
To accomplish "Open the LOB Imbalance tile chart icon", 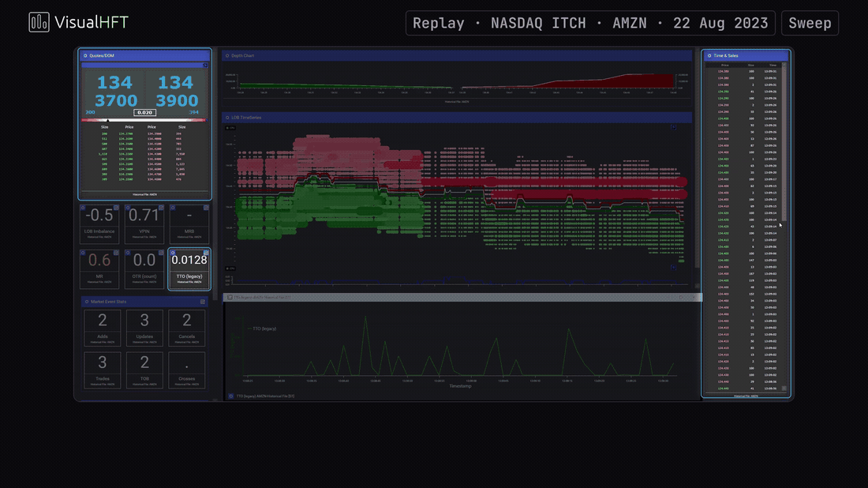I will point(116,208).
